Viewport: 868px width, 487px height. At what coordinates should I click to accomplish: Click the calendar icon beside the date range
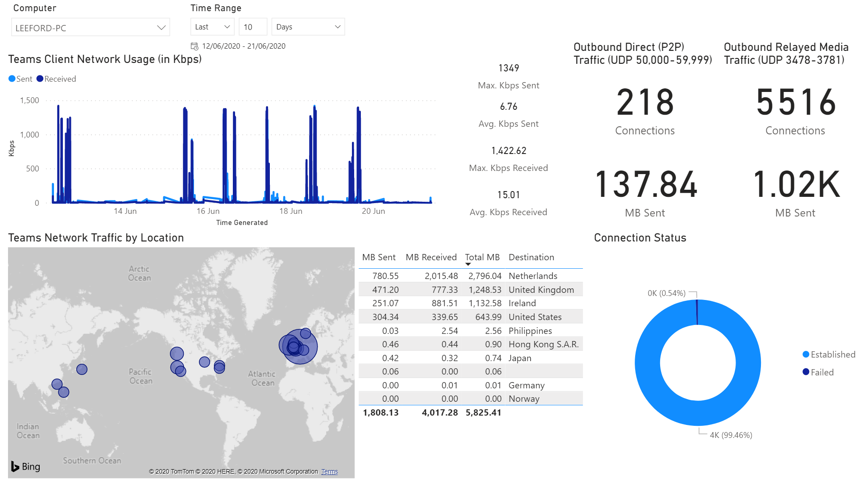[x=194, y=46]
